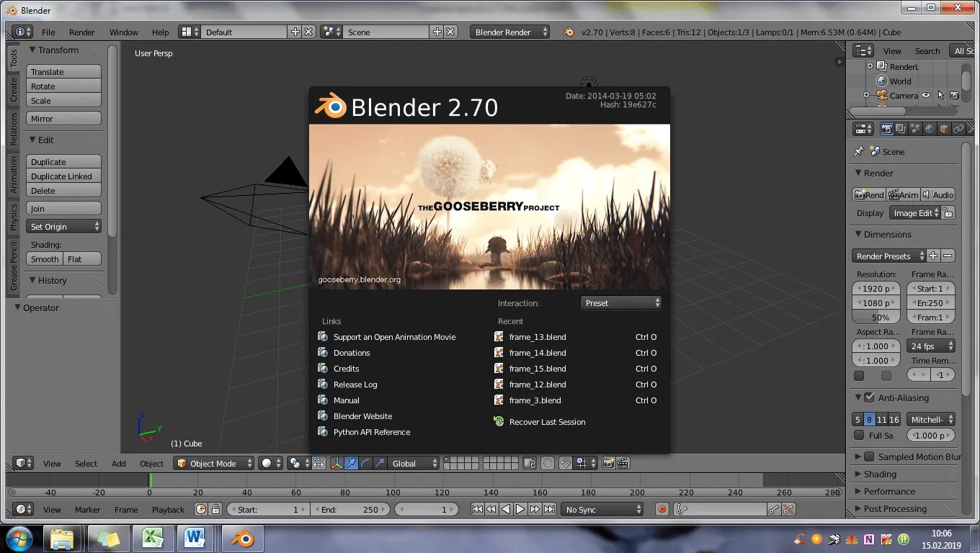Open the No Sync dropdown
Screen dimensions: 980x553
[602, 509]
